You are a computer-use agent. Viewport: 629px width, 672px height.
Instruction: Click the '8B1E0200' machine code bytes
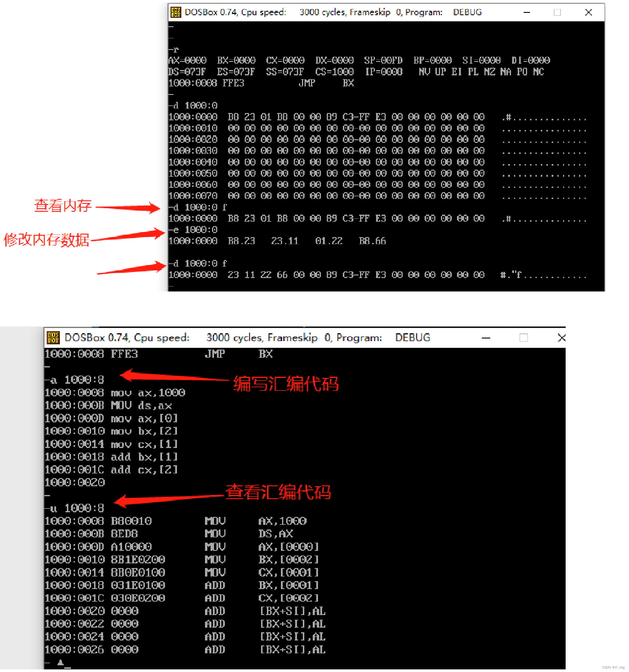click(138, 560)
